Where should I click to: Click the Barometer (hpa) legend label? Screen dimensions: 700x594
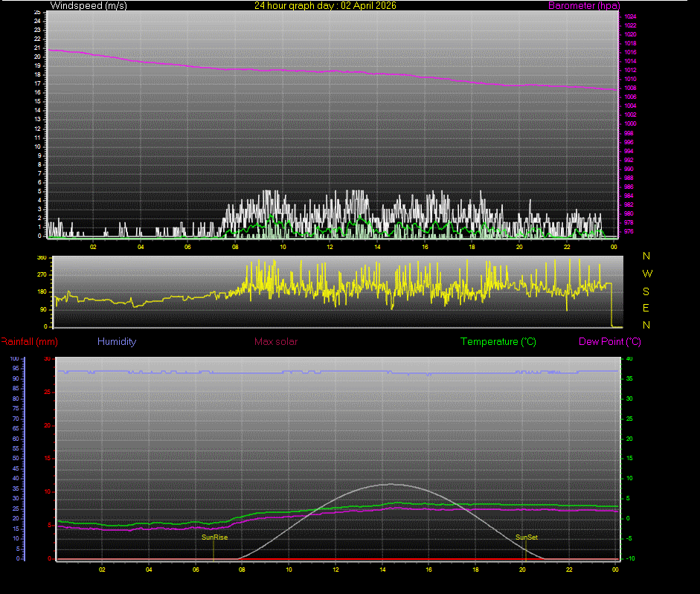tap(585, 5)
